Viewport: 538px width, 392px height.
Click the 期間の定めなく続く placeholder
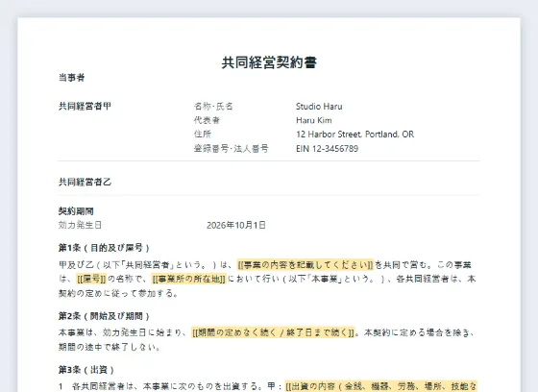click(x=273, y=332)
